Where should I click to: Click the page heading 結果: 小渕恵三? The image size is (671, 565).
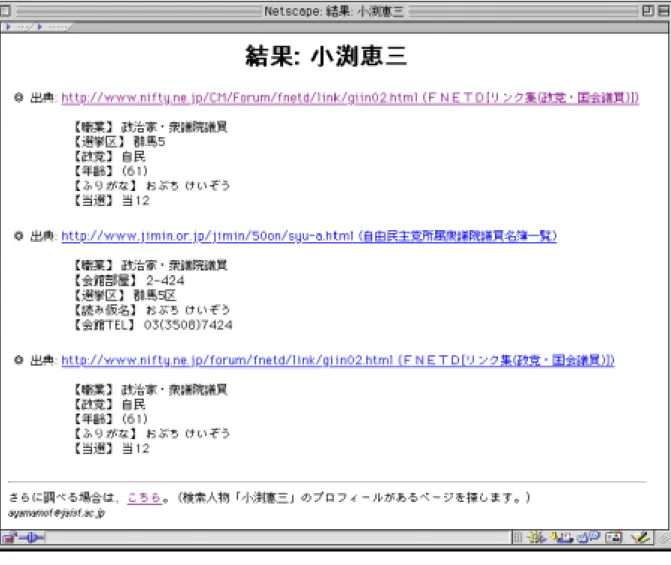point(326,56)
